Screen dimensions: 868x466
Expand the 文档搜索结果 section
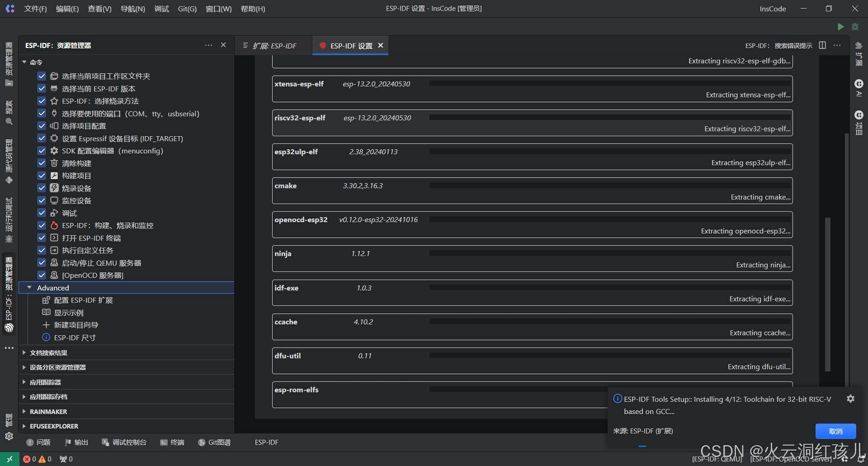coord(126,353)
